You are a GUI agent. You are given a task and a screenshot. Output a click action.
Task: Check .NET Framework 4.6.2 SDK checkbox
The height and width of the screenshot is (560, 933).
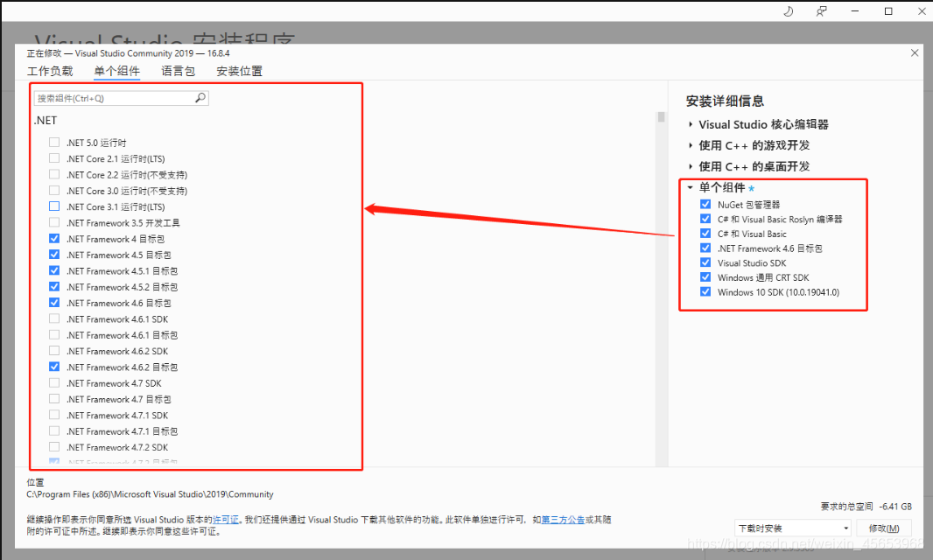click(54, 351)
